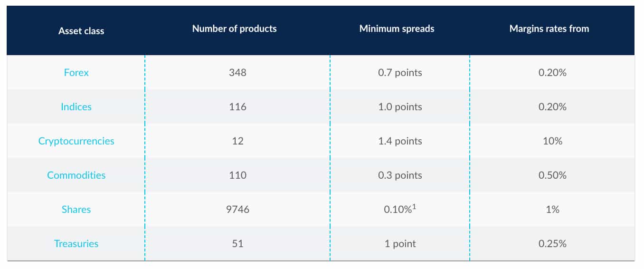Click the 0.25% Treasuries margin rate

pos(552,244)
